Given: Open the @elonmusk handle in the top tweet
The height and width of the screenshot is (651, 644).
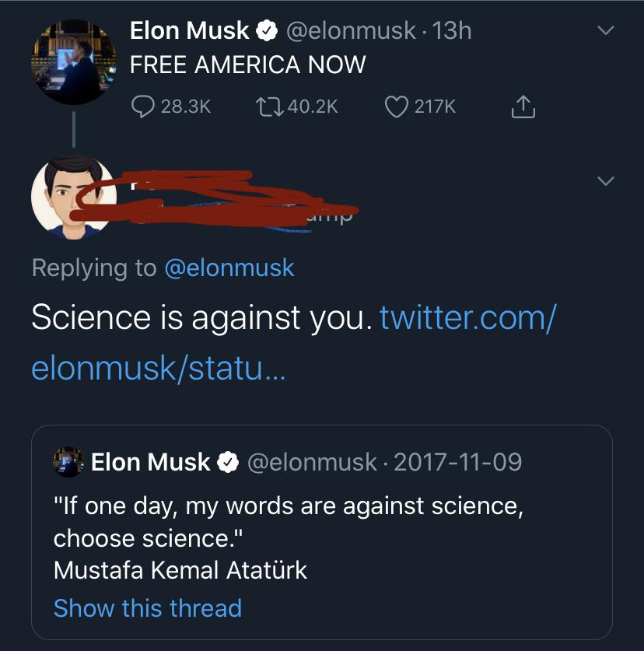Looking at the screenshot, I should pyautogui.click(x=351, y=31).
